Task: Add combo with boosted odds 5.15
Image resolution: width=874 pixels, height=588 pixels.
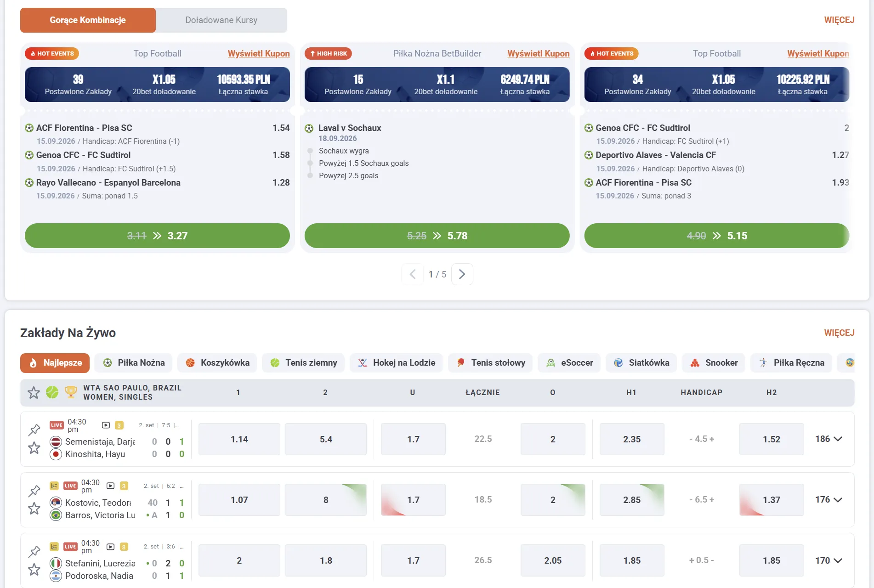Action: (717, 236)
